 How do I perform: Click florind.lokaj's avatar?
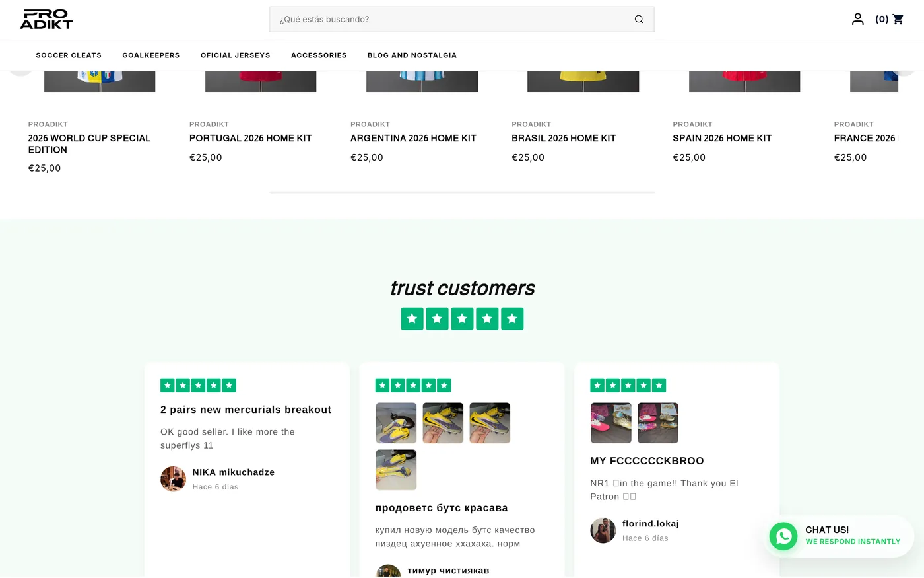(603, 530)
